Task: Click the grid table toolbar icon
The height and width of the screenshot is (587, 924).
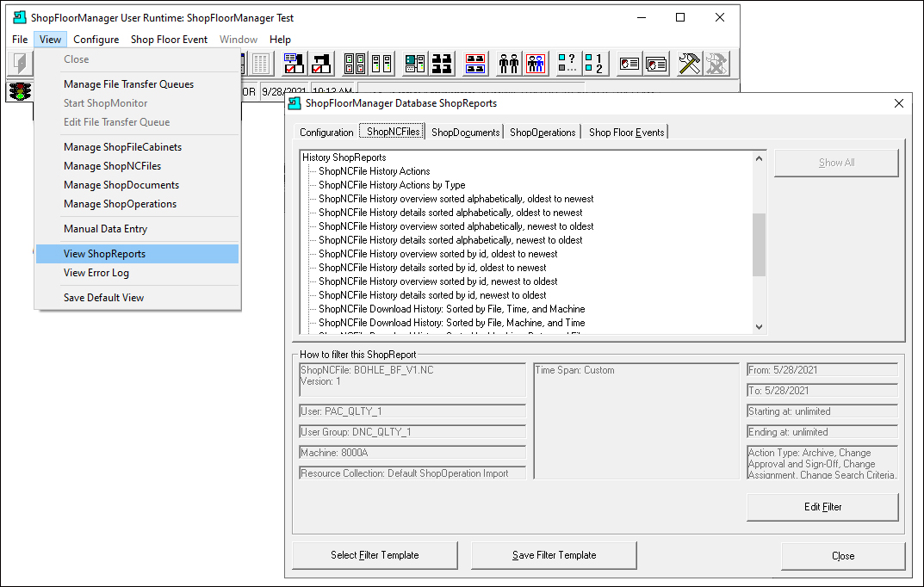Action: [x=260, y=63]
